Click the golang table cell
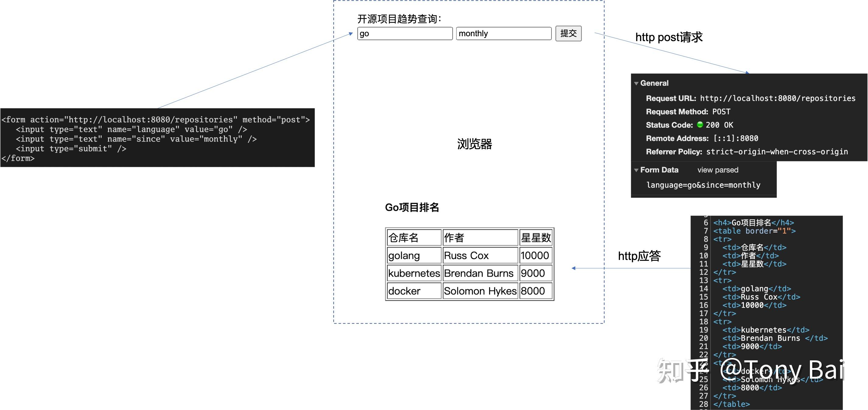The height and width of the screenshot is (410, 868). (414, 255)
